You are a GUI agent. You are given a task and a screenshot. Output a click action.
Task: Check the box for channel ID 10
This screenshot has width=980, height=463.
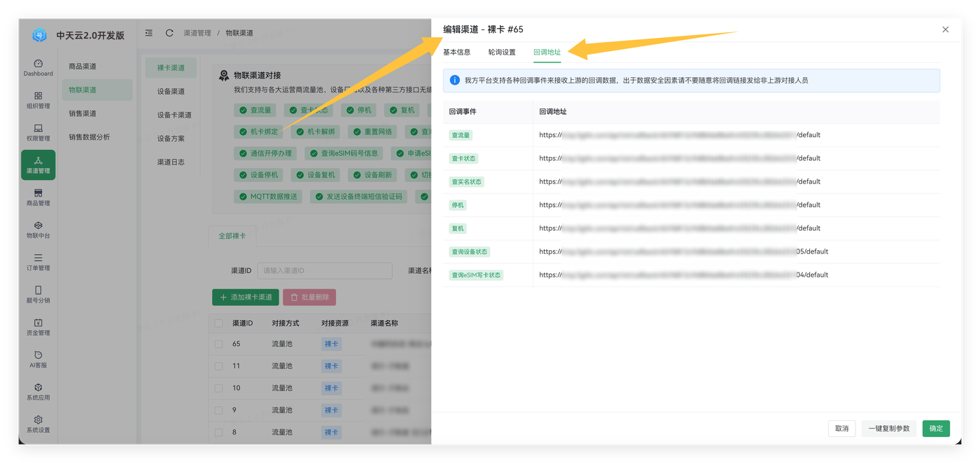218,388
